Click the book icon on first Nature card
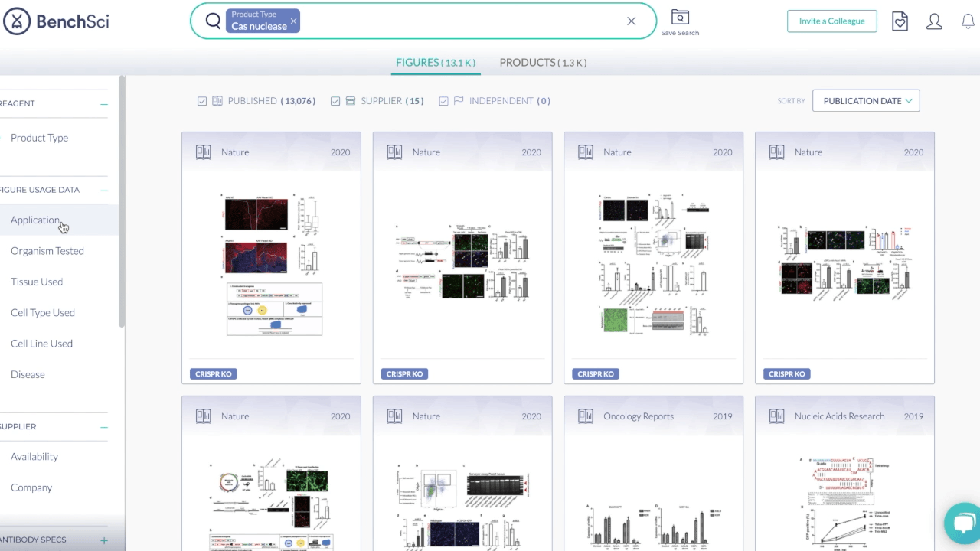The image size is (980, 551). 203,152
